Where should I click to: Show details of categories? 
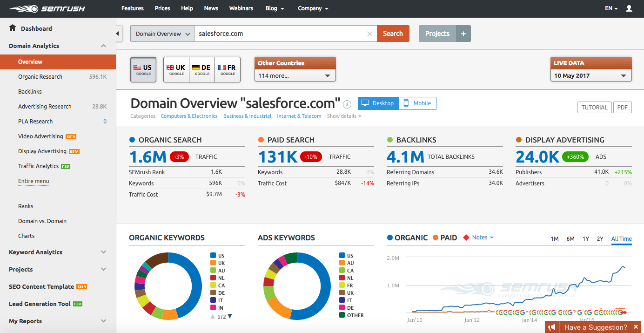[344, 116]
